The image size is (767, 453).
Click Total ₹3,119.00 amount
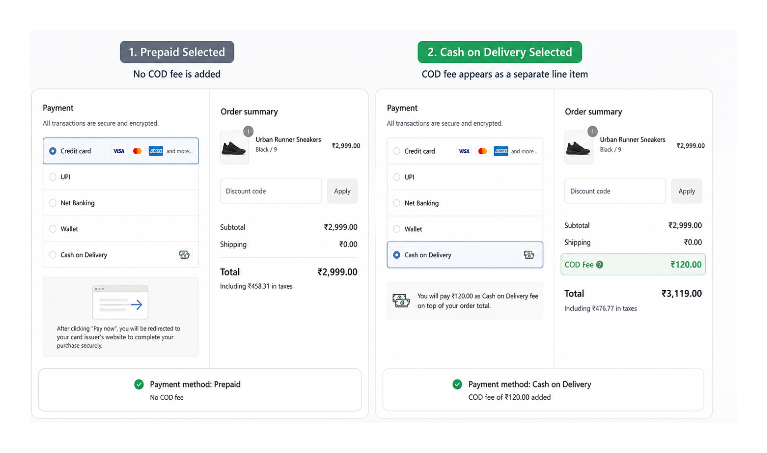tap(681, 294)
